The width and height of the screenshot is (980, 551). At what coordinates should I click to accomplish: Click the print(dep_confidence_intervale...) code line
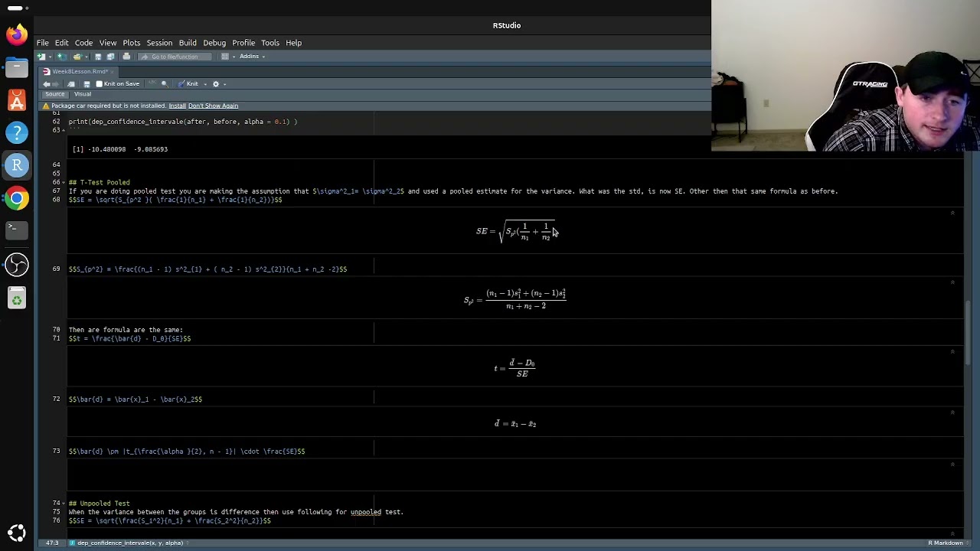point(183,122)
